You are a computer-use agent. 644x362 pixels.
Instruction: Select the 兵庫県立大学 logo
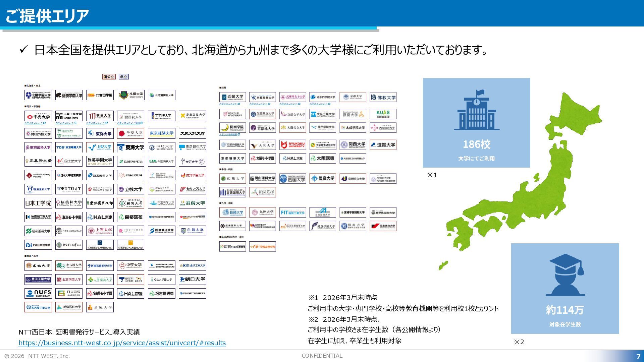pyautogui.click(x=263, y=114)
